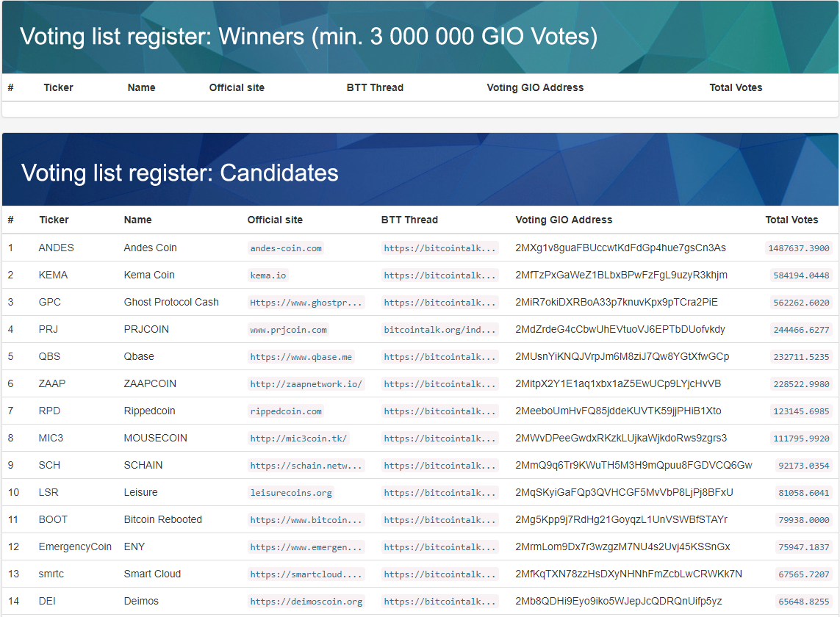Click total votes value 562262.6020
Image resolution: width=840 pixels, height=617 pixels.
pyautogui.click(x=801, y=303)
